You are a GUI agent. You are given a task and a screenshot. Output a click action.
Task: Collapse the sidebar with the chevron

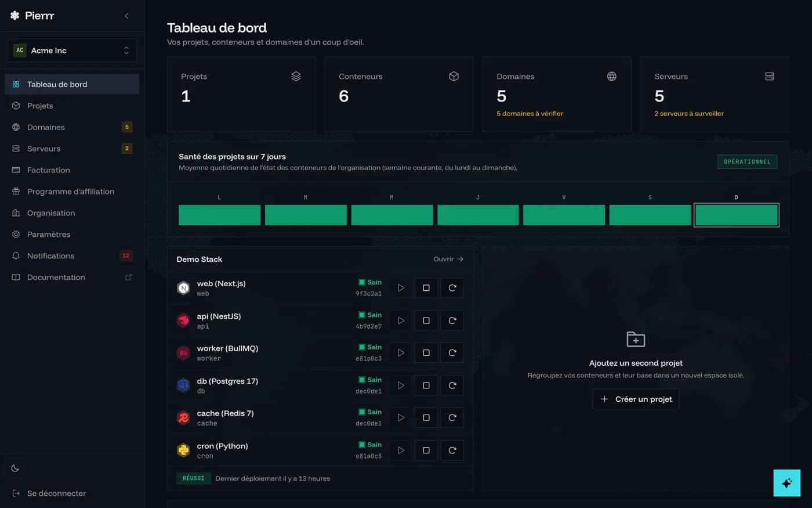click(126, 16)
